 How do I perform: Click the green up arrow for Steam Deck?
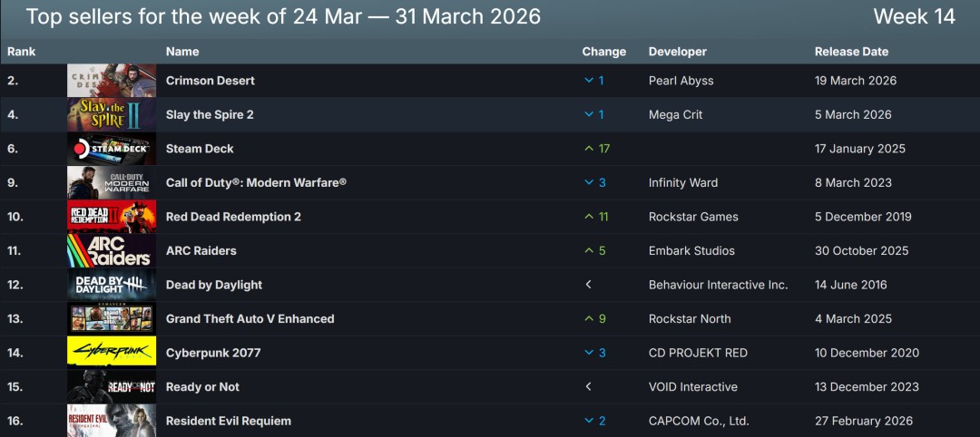click(589, 149)
